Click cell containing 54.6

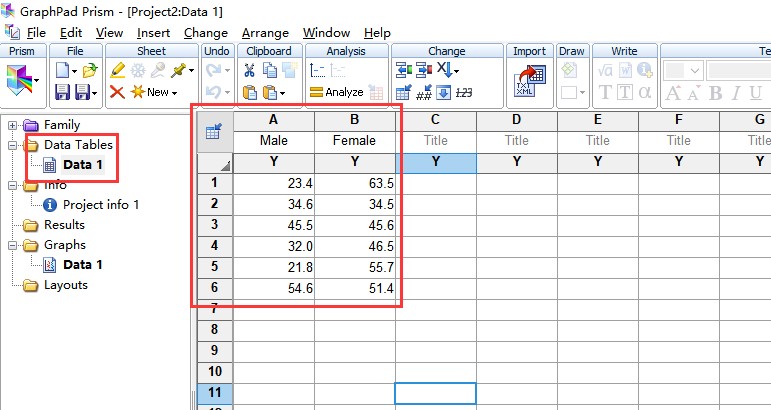tap(273, 289)
